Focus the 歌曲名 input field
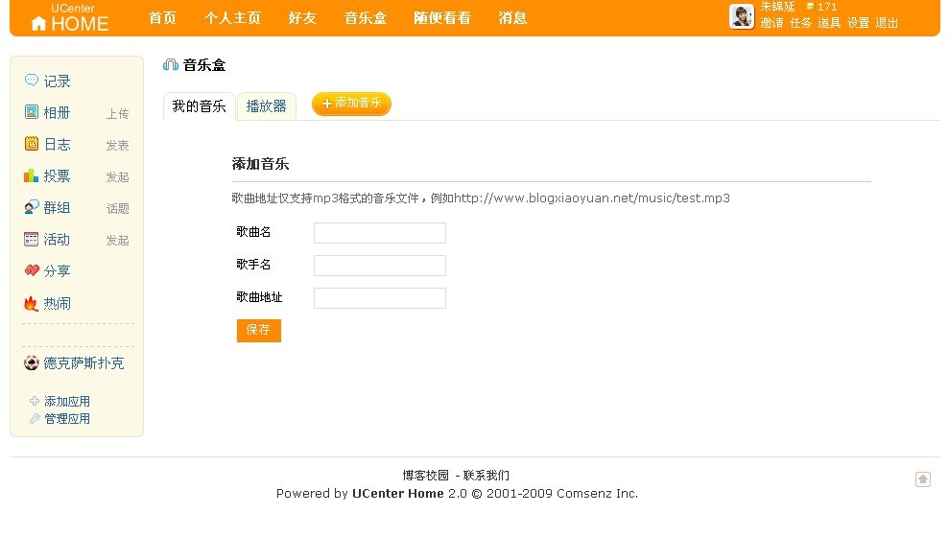The width and height of the screenshot is (949, 560). click(x=380, y=233)
